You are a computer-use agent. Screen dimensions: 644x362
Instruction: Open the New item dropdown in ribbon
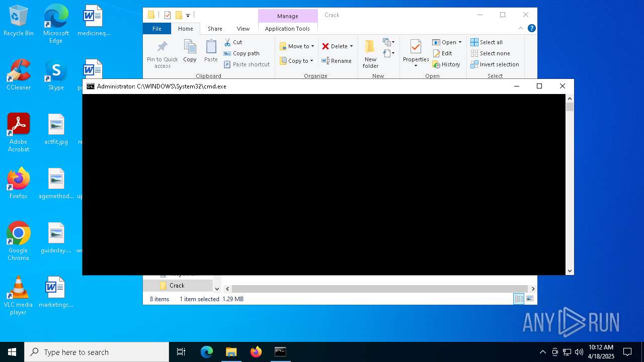389,42
